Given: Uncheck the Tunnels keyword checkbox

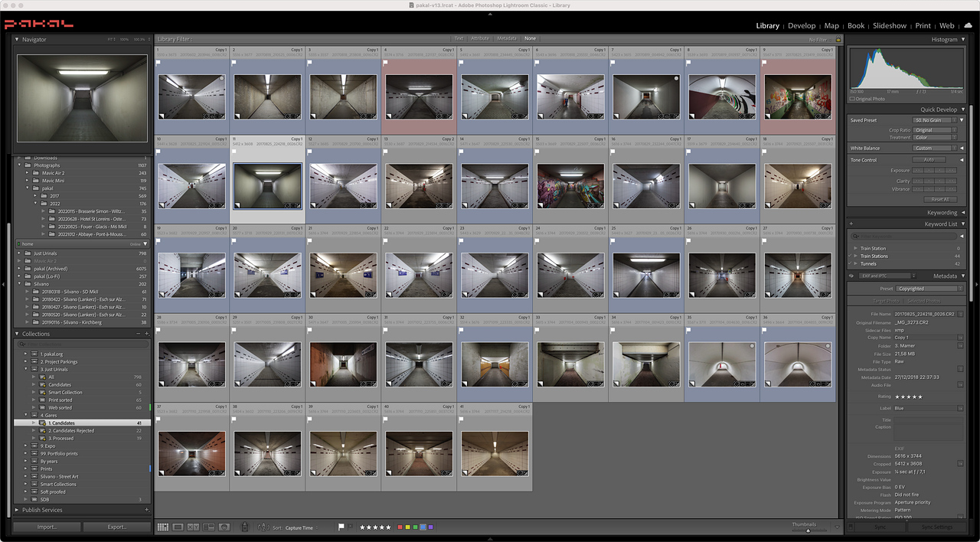Looking at the screenshot, I should pyautogui.click(x=849, y=263).
